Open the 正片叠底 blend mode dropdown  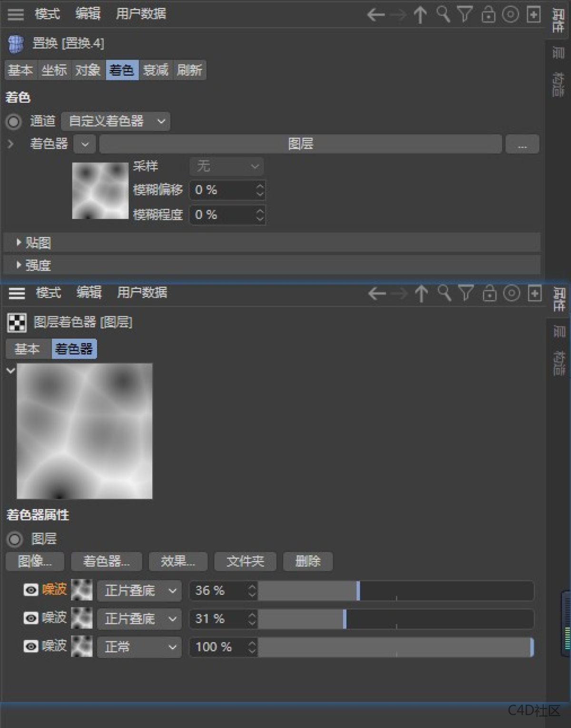pos(138,590)
